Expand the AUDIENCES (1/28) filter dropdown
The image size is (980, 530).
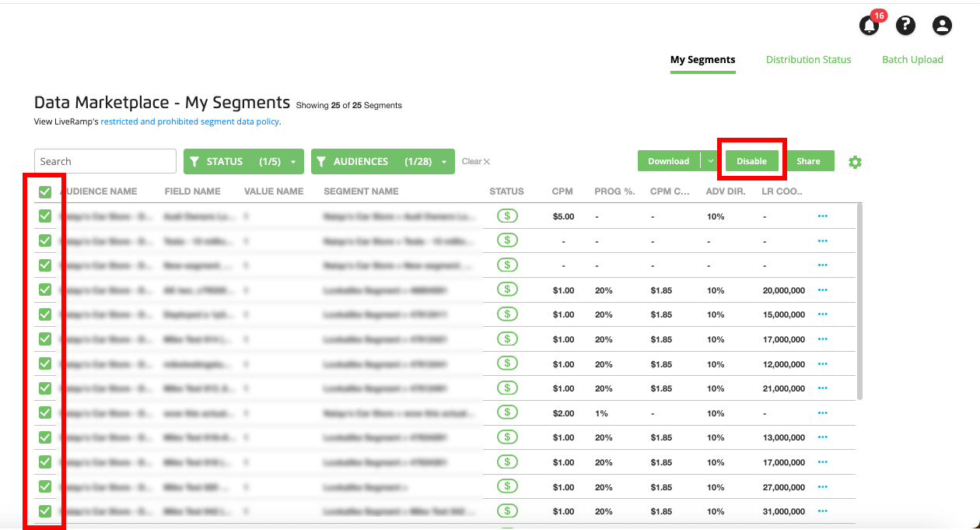pos(383,161)
